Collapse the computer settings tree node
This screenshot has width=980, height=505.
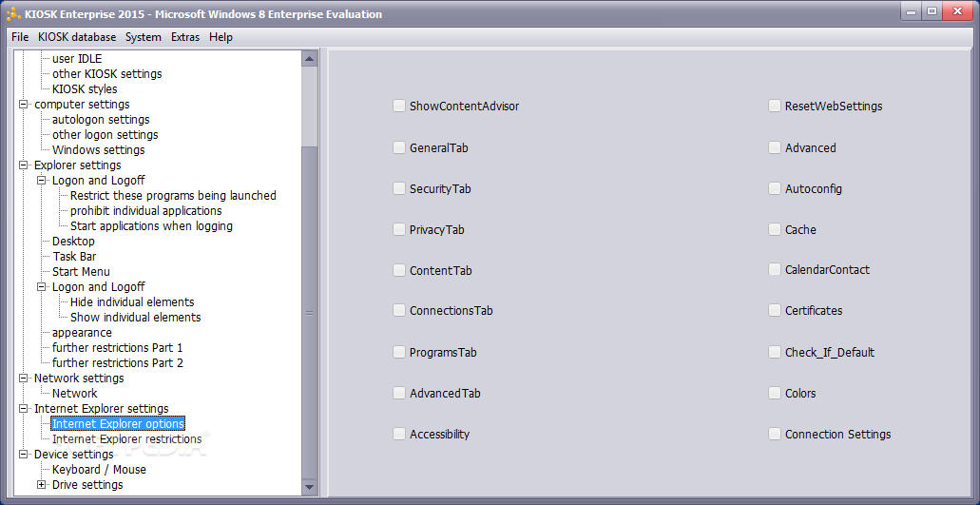(24, 105)
